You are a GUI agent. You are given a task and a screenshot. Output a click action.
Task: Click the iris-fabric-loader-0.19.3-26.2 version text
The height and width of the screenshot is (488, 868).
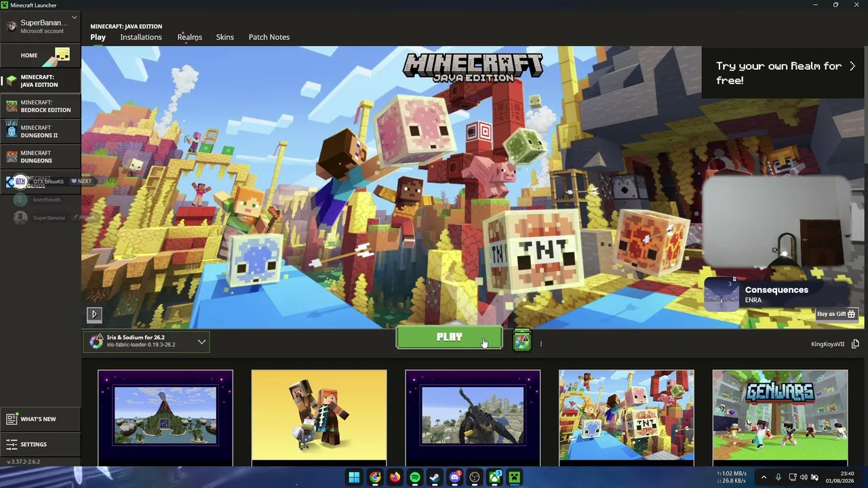(x=141, y=345)
